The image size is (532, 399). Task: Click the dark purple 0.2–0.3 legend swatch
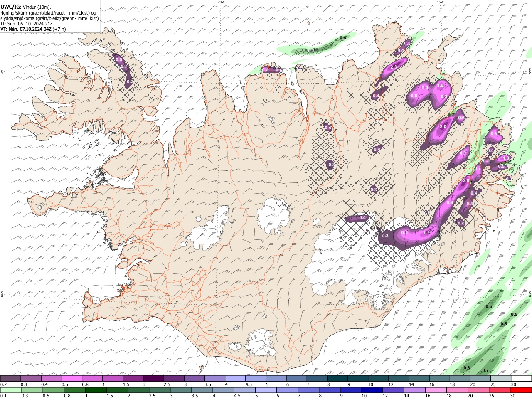point(10,378)
